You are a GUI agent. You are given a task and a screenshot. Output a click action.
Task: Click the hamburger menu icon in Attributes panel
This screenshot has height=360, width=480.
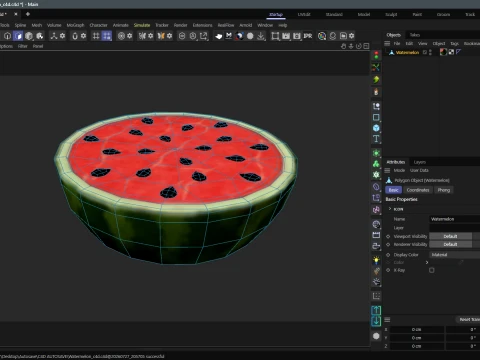(387, 170)
